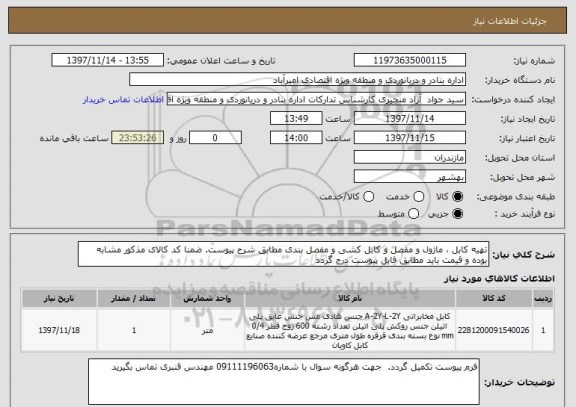Click the نام کالا column header

pyautogui.click(x=350, y=299)
